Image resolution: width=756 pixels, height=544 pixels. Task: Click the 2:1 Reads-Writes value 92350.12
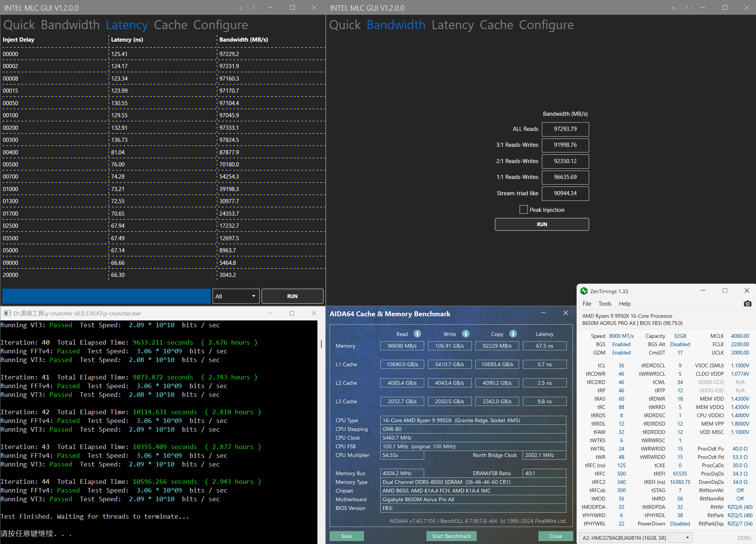coord(565,161)
